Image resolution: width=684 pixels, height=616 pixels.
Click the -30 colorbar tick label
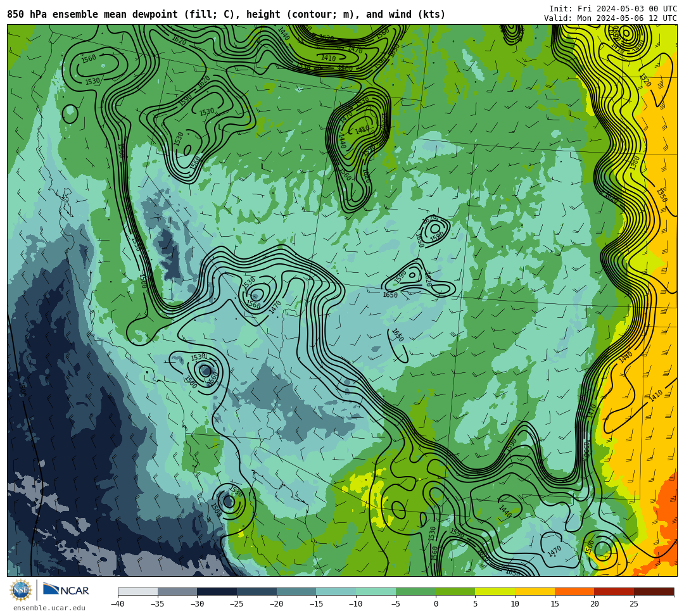coord(197,604)
